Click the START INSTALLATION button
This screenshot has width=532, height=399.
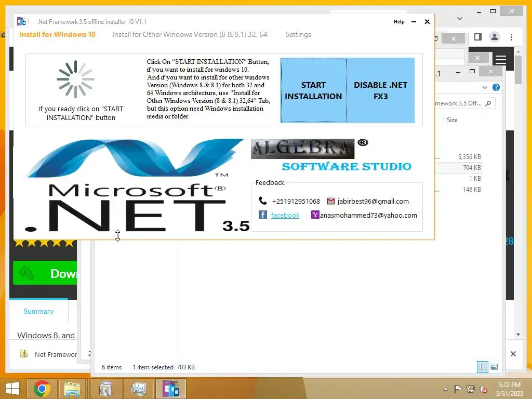(x=313, y=90)
